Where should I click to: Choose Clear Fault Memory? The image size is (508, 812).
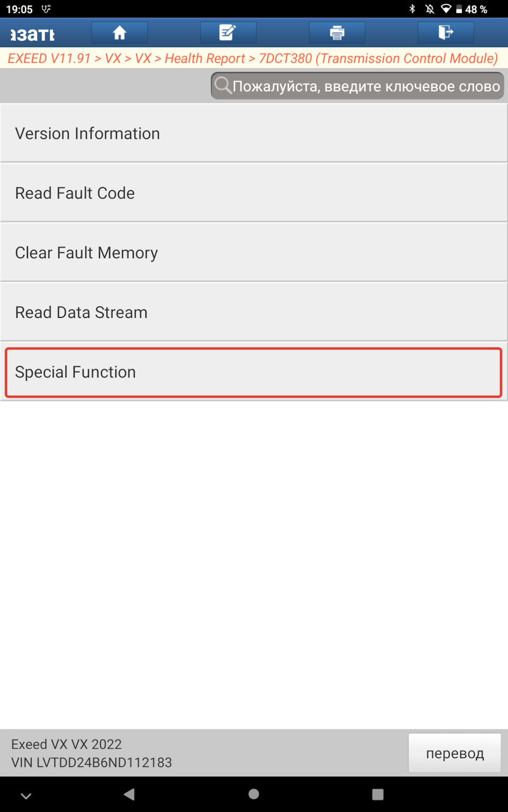point(254,253)
